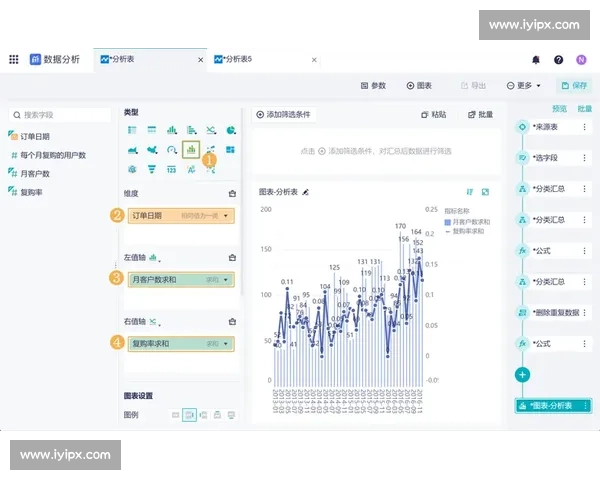Select the 复购率 field in list

point(25,192)
